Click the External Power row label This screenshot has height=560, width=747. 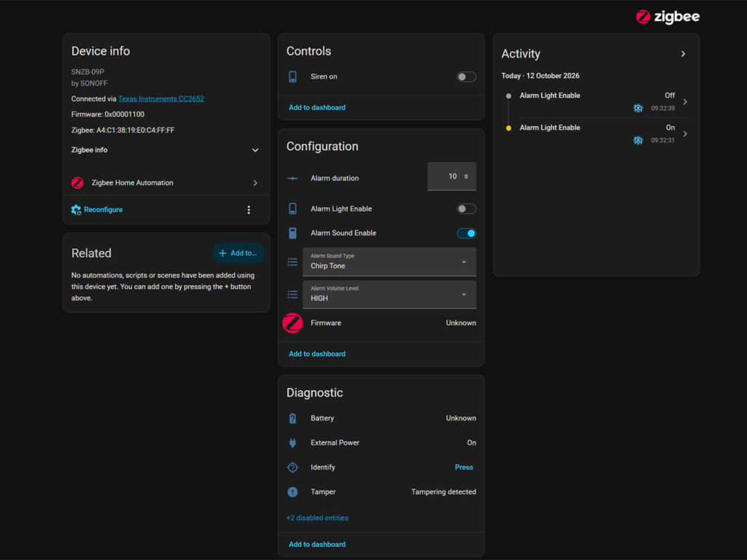(335, 443)
